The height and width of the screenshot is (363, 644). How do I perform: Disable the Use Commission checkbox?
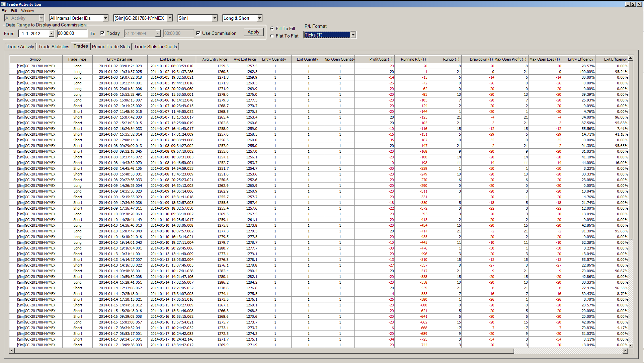(198, 33)
